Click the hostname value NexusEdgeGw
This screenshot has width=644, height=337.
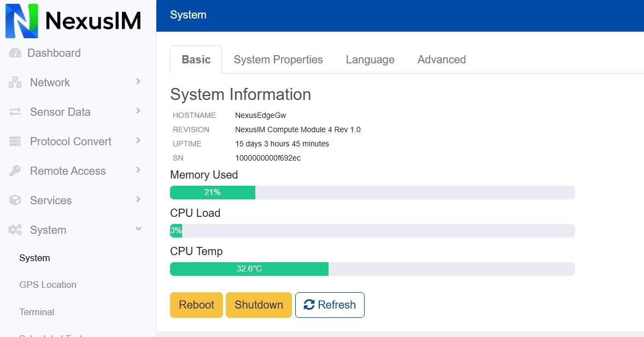(260, 115)
